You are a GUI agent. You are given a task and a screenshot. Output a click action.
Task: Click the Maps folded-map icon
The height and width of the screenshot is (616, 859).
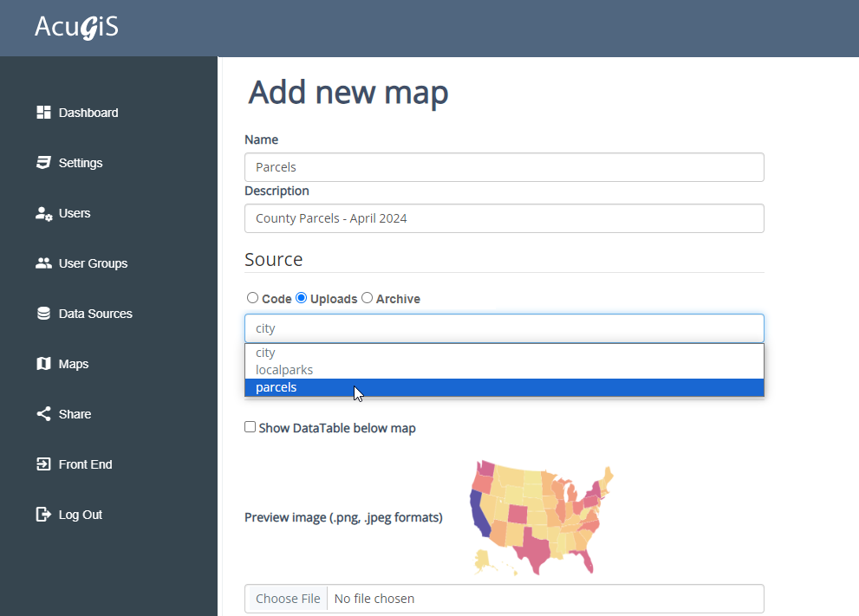[43, 364]
